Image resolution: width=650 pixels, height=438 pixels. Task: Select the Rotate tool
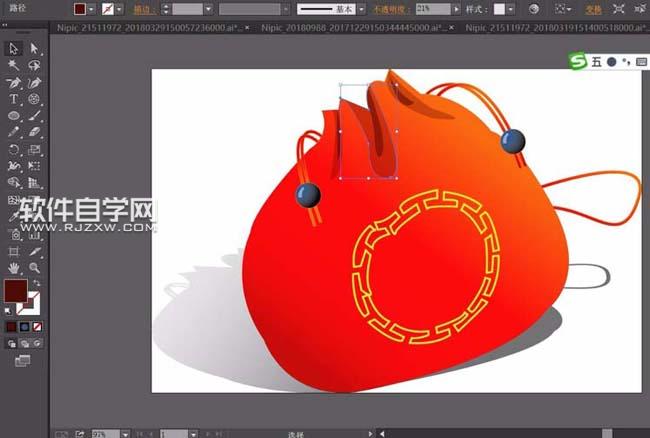14,150
